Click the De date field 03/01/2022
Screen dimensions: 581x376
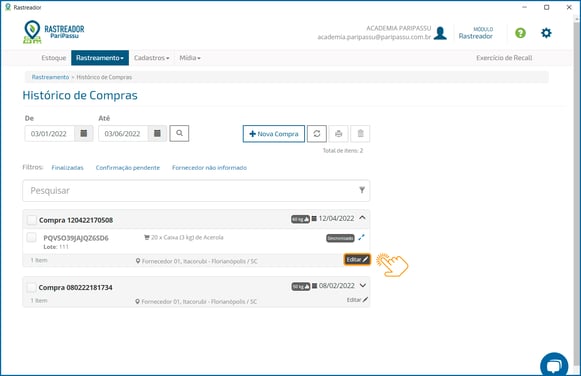click(50, 134)
